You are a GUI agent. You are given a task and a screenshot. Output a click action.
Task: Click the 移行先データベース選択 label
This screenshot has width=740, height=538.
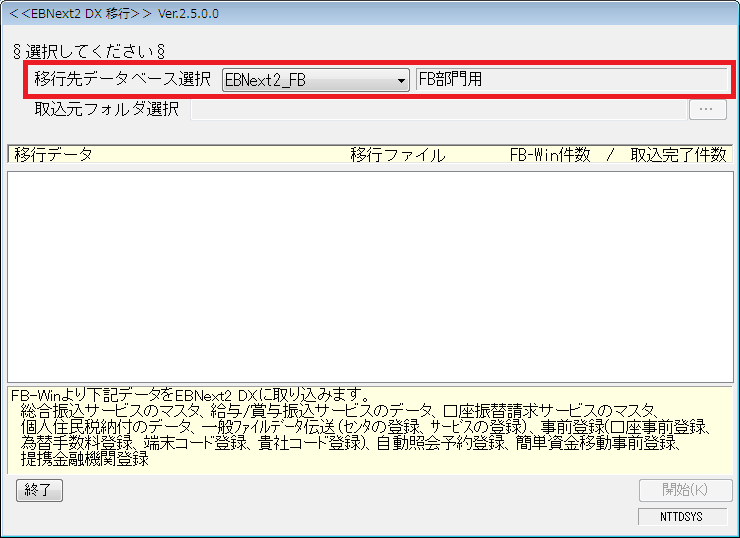coord(122,79)
